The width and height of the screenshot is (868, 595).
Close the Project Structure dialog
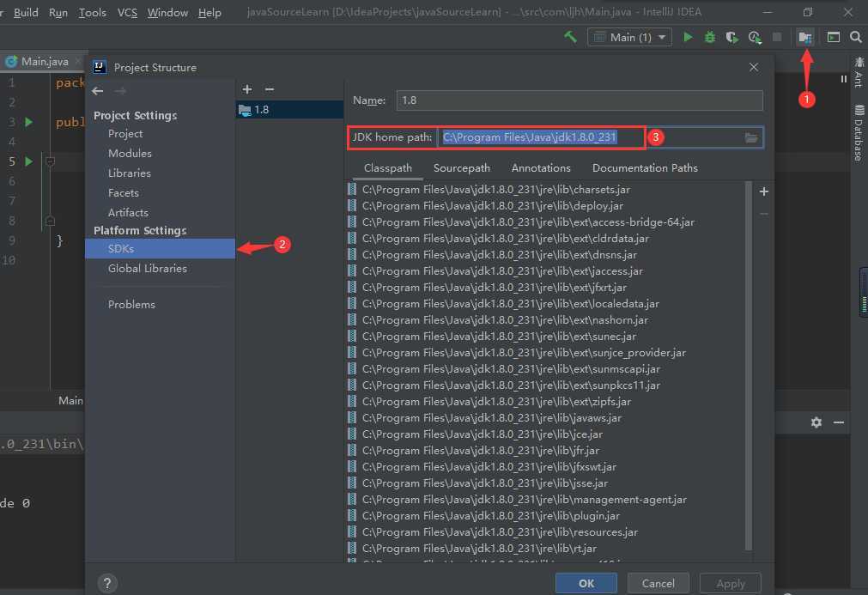click(x=754, y=67)
